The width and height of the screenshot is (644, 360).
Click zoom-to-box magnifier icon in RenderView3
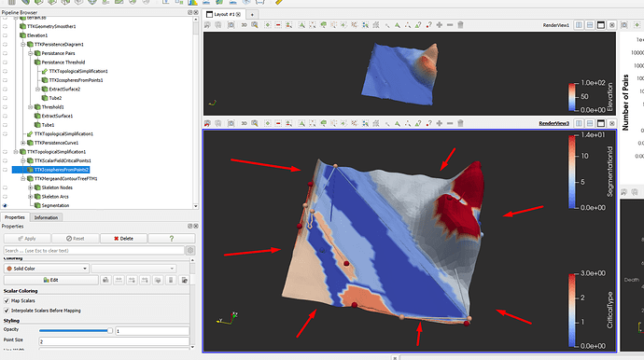click(255, 123)
